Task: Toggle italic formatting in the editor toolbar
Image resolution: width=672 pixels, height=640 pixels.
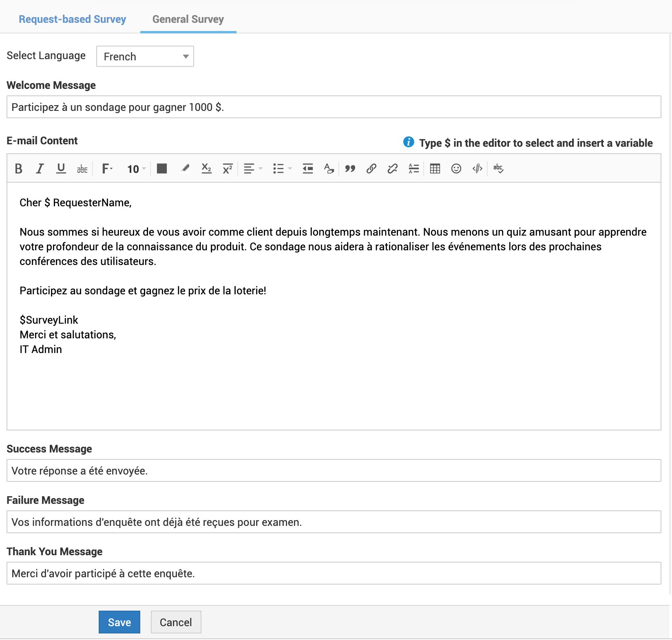Action: pyautogui.click(x=40, y=168)
